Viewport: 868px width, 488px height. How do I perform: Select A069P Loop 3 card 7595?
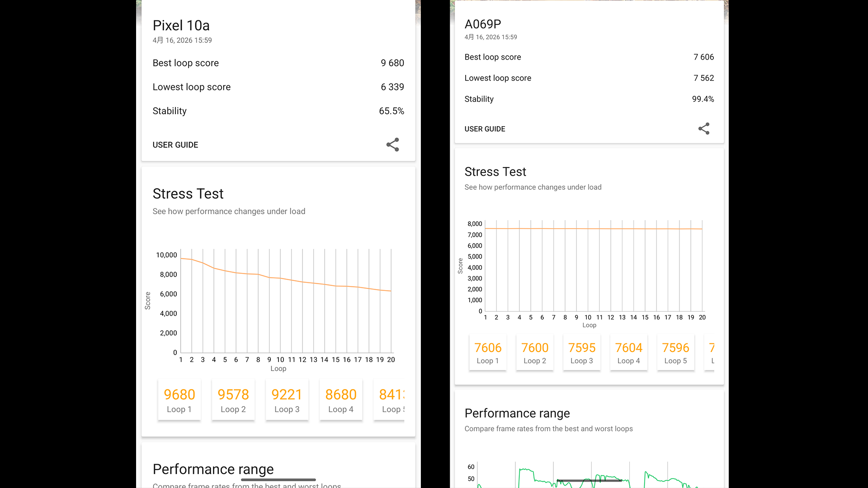pos(582,352)
